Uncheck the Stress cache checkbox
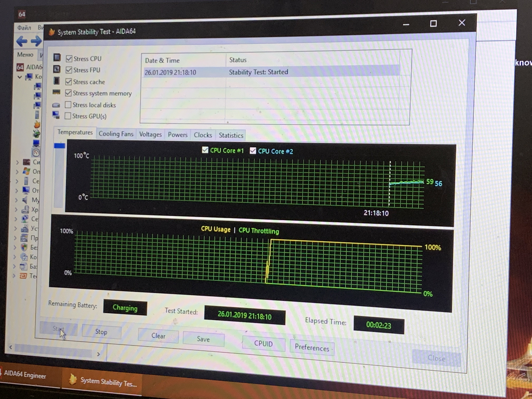Screen dimensions: 532x399 click(x=69, y=82)
